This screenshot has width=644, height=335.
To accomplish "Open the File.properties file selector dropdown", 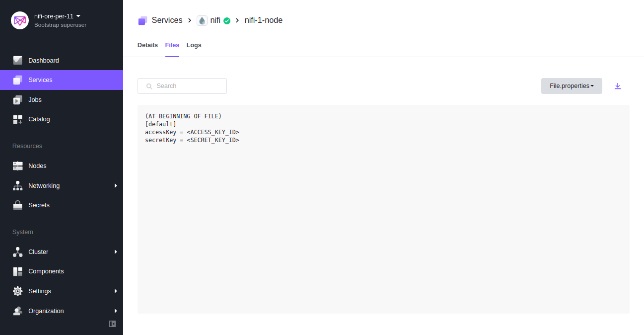I will coord(572,86).
